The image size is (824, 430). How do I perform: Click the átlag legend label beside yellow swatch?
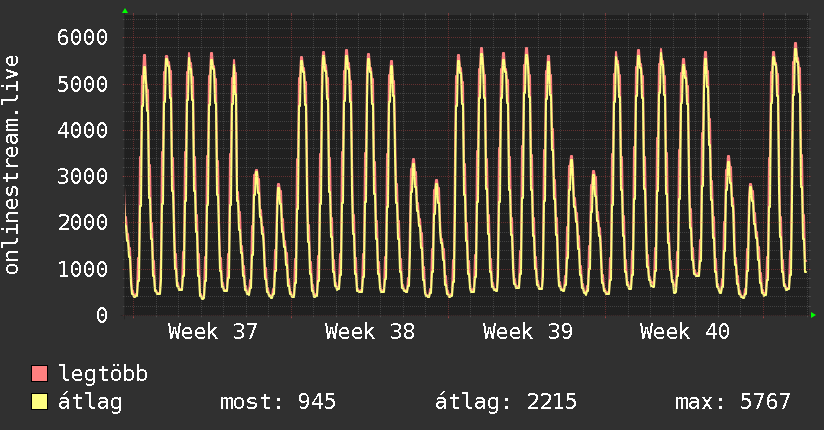[90, 402]
